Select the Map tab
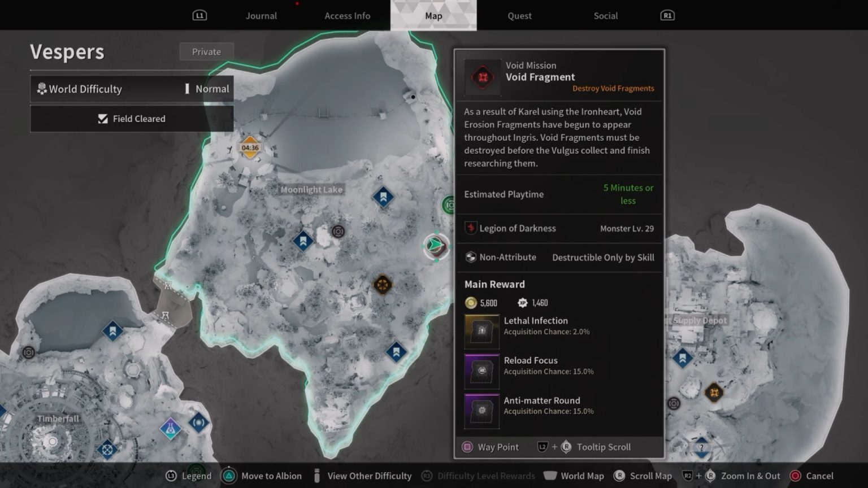868x488 pixels. coord(433,15)
